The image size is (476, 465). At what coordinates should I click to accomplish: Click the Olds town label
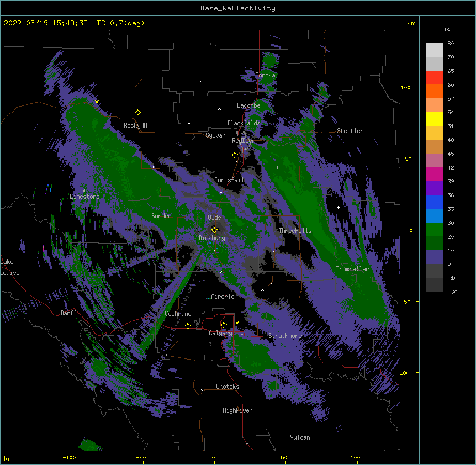coord(214,218)
